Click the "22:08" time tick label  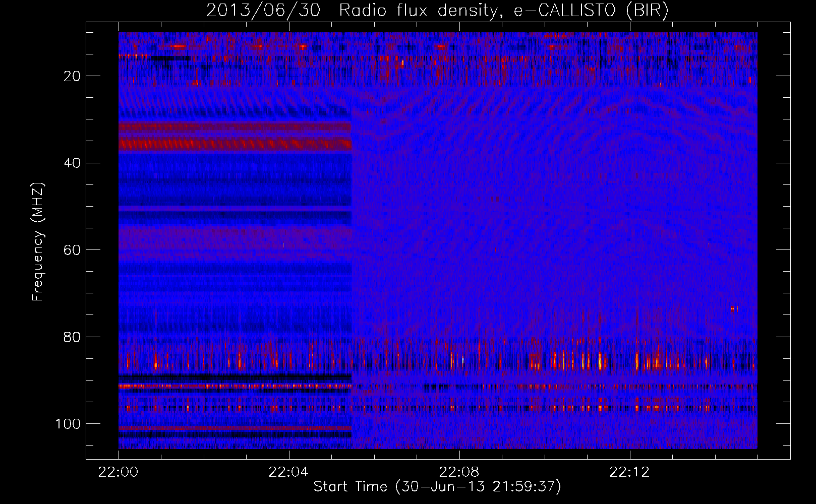459,472
